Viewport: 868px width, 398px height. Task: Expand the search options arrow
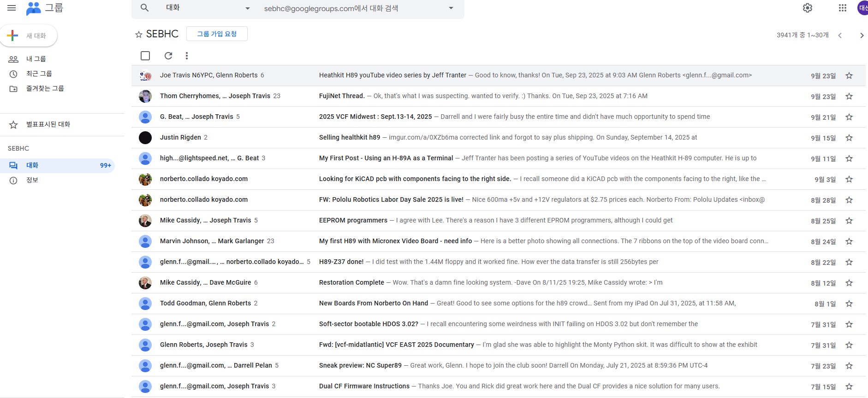[x=451, y=8]
